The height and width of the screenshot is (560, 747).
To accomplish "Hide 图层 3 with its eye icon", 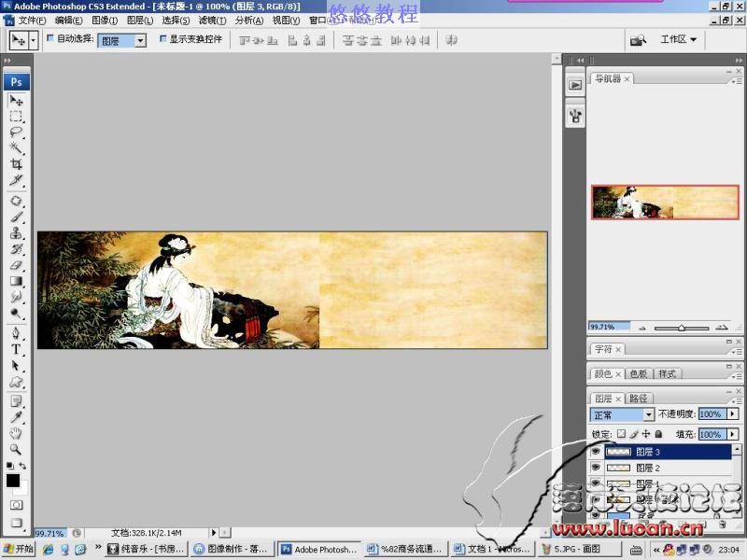I will (596, 451).
